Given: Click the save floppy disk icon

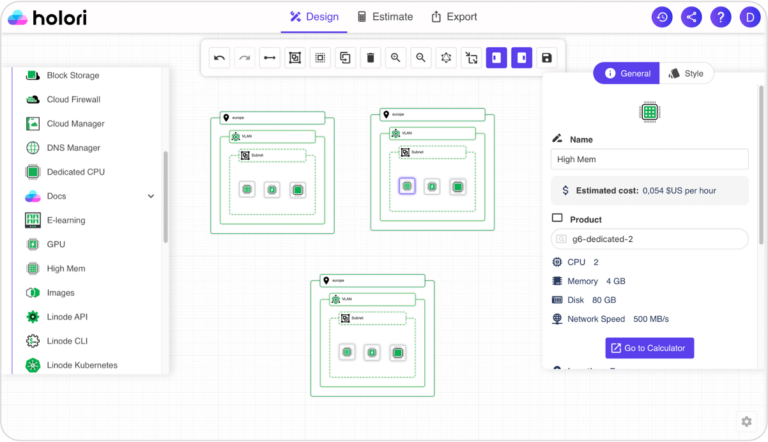Looking at the screenshot, I should click(547, 58).
